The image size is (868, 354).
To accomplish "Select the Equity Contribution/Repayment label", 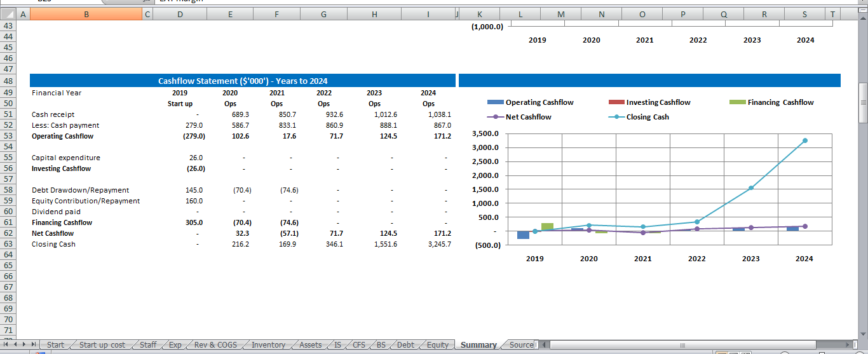I will (86, 201).
